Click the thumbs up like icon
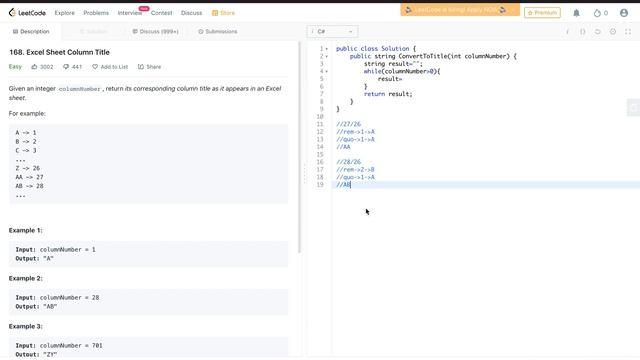The width and height of the screenshot is (640, 360). 34,67
